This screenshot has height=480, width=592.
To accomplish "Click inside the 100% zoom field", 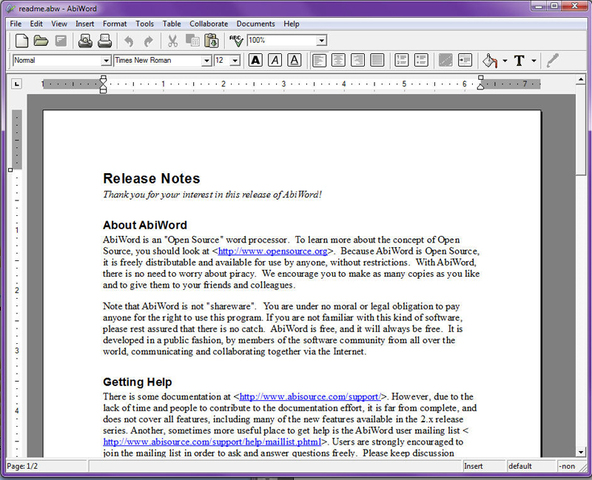I will click(282, 40).
